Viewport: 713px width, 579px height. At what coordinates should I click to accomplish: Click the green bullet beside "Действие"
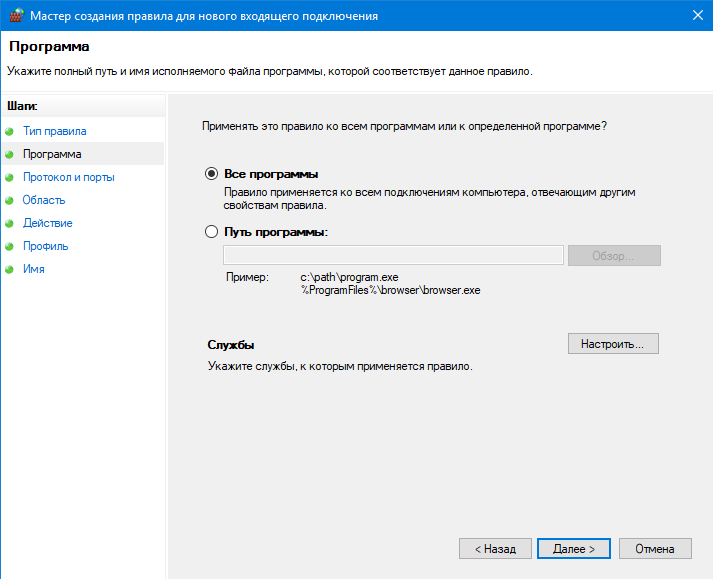[10, 223]
